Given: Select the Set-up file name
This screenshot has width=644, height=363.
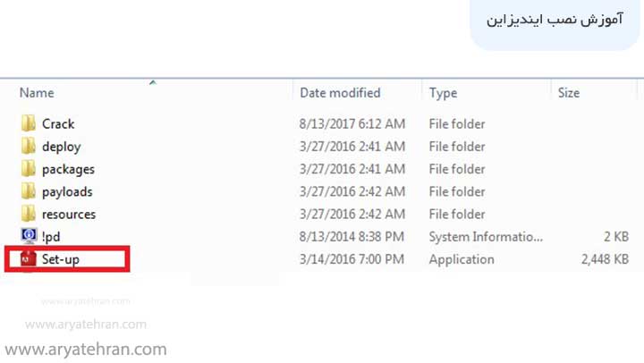Looking at the screenshot, I should click(61, 259).
